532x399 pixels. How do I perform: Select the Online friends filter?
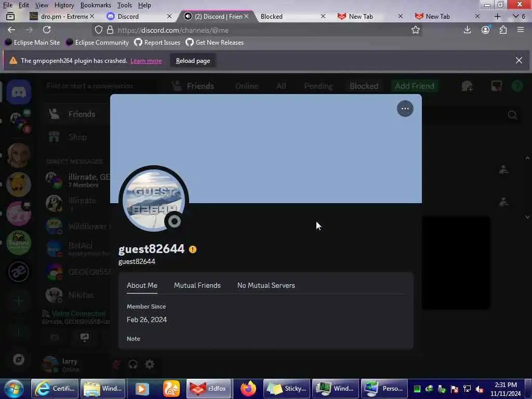point(247,86)
